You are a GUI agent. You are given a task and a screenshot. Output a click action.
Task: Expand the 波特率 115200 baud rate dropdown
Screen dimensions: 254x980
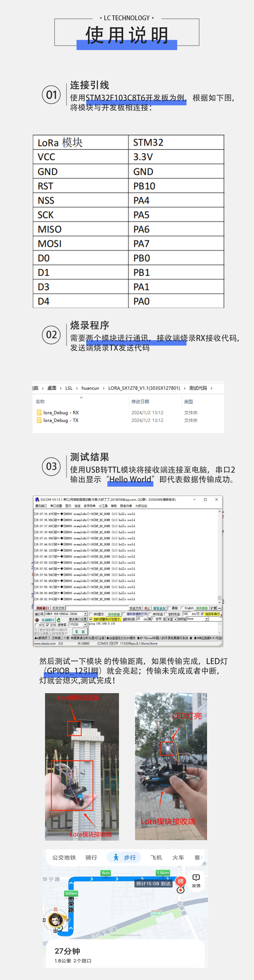85,625
